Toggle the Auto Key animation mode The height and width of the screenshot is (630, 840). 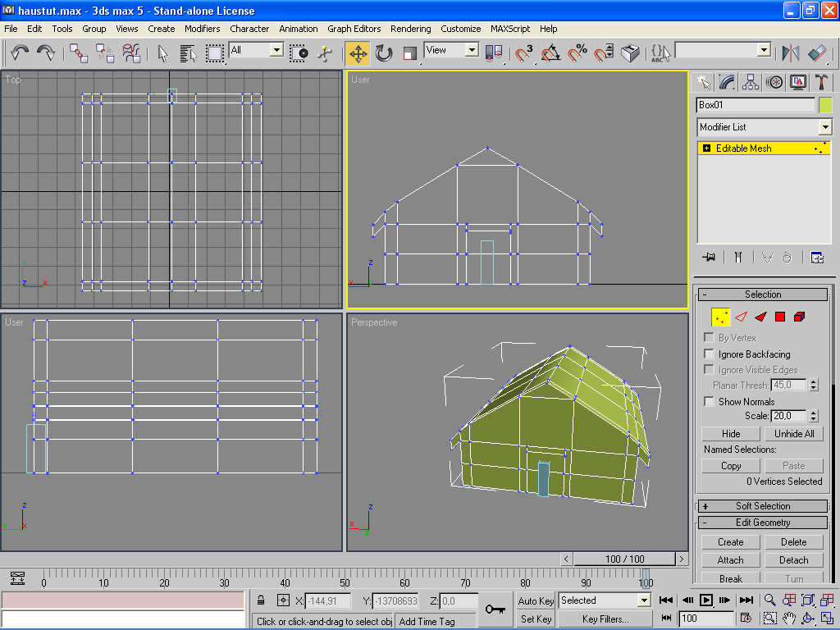536,600
